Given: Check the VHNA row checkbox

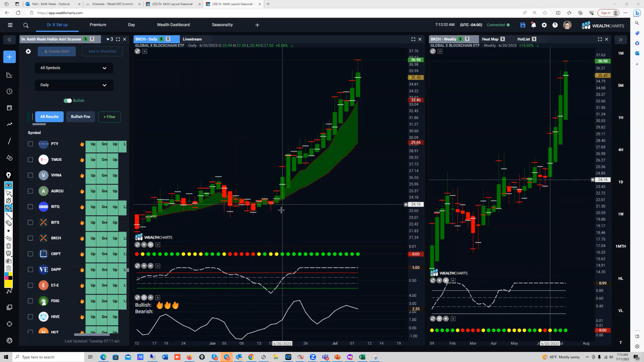Looking at the screenshot, I should (31, 175).
